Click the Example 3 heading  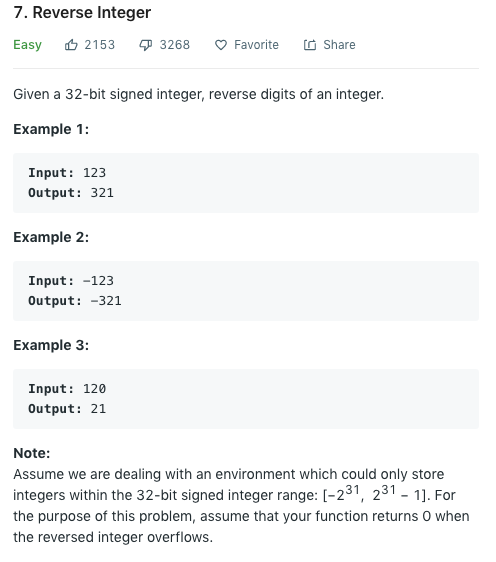point(51,345)
